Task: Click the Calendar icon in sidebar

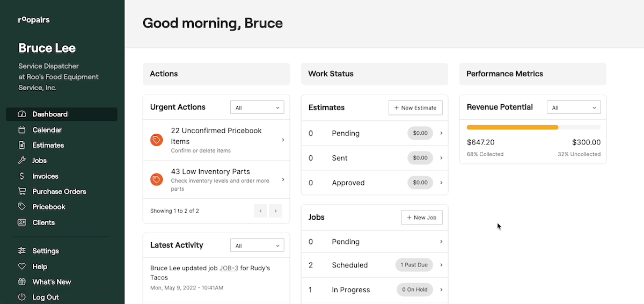Action: pos(22,130)
